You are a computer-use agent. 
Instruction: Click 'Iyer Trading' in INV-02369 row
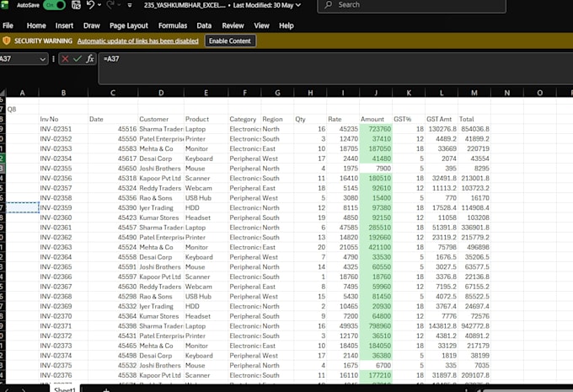tap(161, 306)
